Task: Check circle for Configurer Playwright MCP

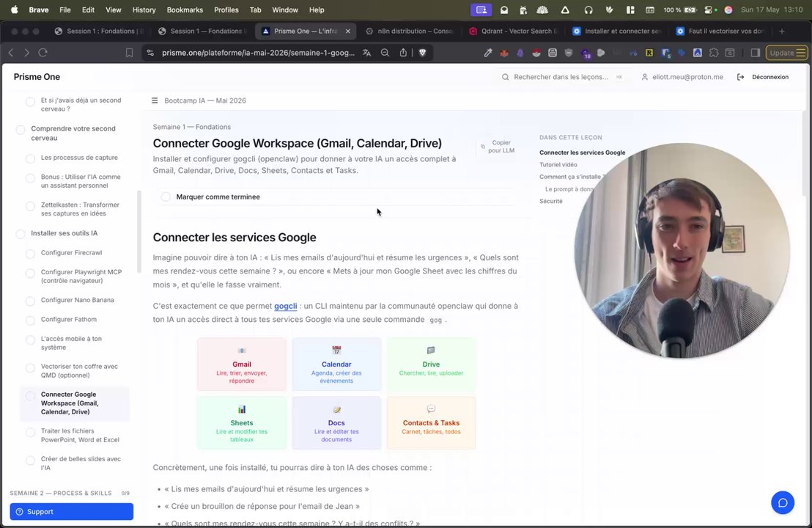Action: [31, 273]
